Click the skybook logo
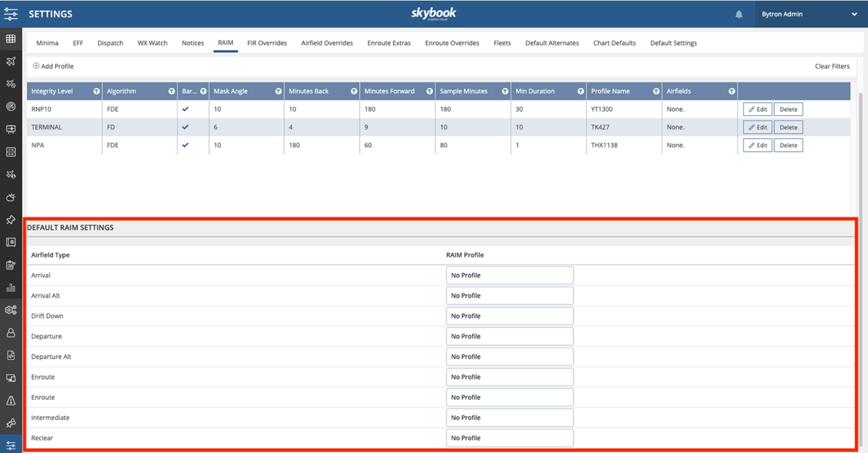Screen dimensions: 868x453 (434, 14)
